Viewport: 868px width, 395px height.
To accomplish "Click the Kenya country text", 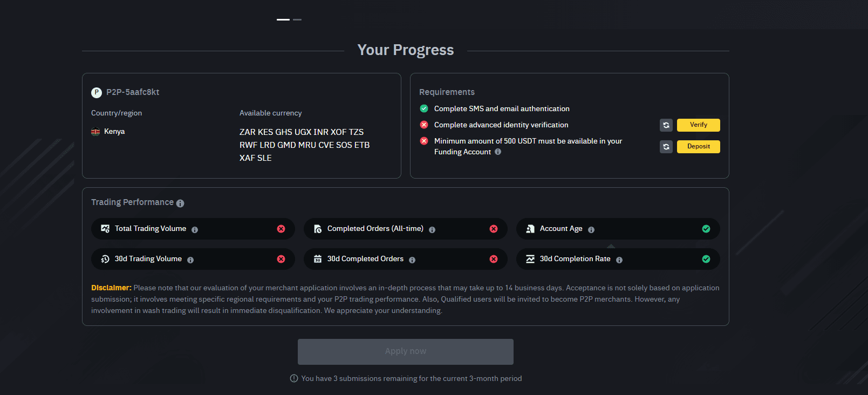I will click(114, 132).
